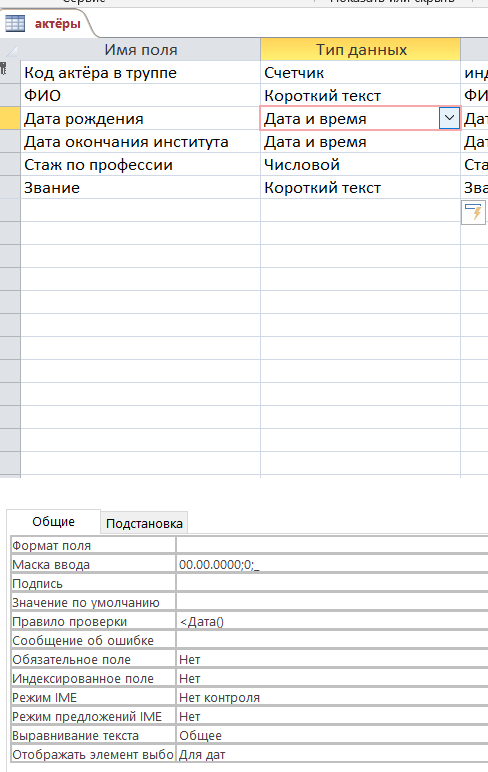The image size is (488, 772).
Task: Click the Подпись property field
Action: click(x=332, y=583)
